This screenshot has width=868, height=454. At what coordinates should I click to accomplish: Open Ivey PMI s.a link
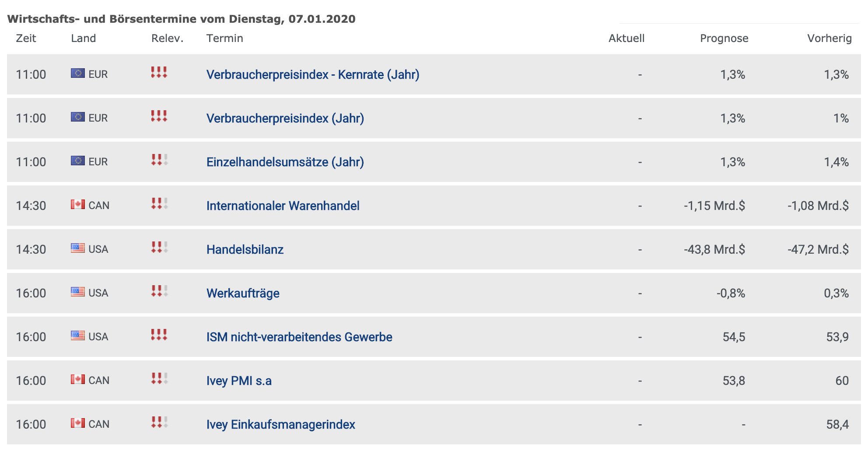pos(239,381)
